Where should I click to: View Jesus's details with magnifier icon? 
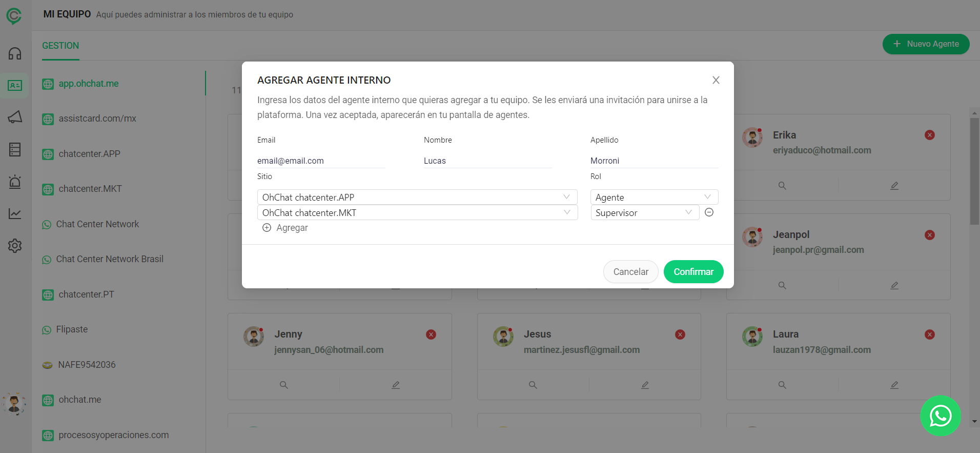(533, 385)
